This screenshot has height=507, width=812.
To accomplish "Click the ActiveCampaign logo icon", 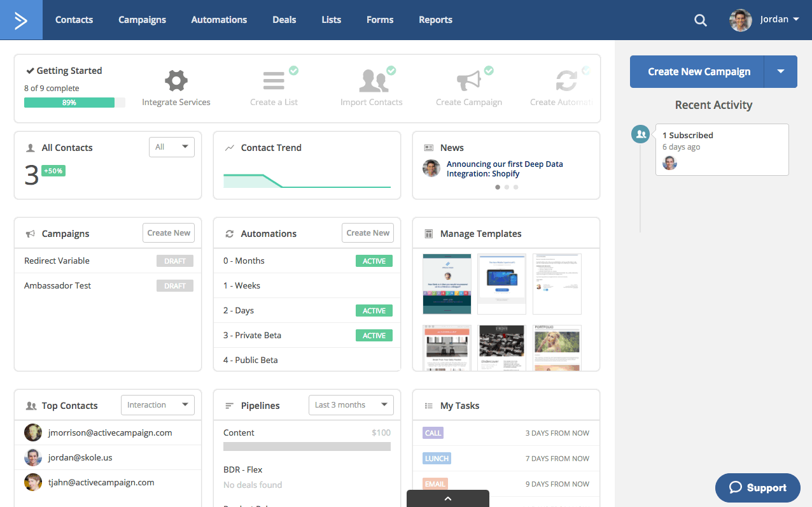I will click(21, 20).
